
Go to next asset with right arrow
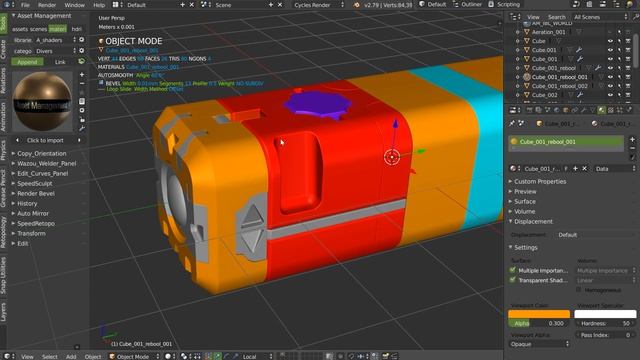pos(79,140)
